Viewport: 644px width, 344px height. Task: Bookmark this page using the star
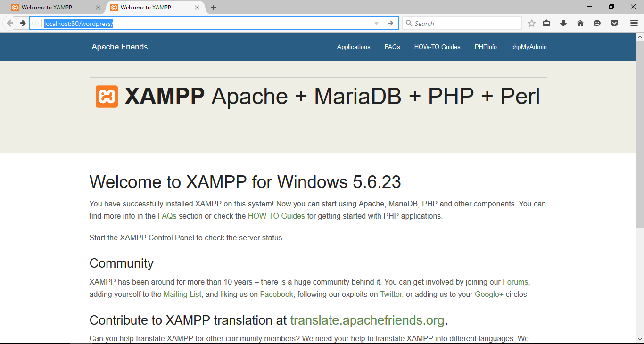[531, 23]
